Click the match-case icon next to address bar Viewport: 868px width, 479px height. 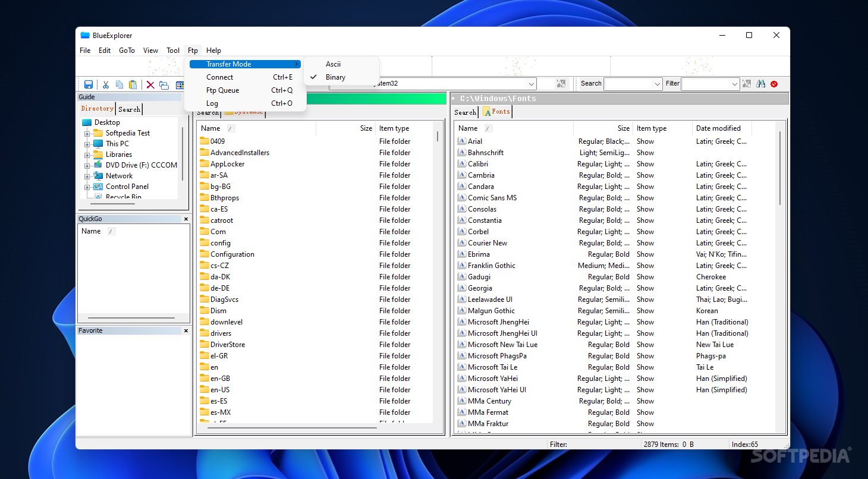pyautogui.click(x=561, y=84)
